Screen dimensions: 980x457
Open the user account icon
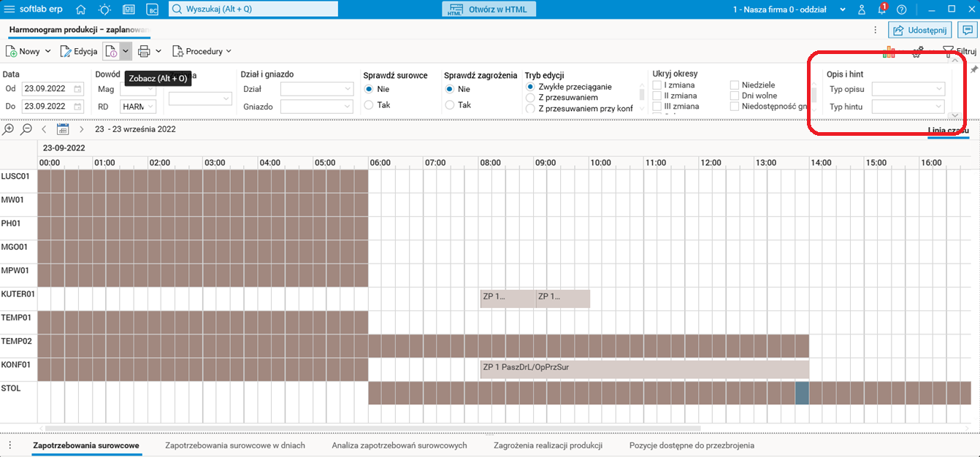click(862, 9)
